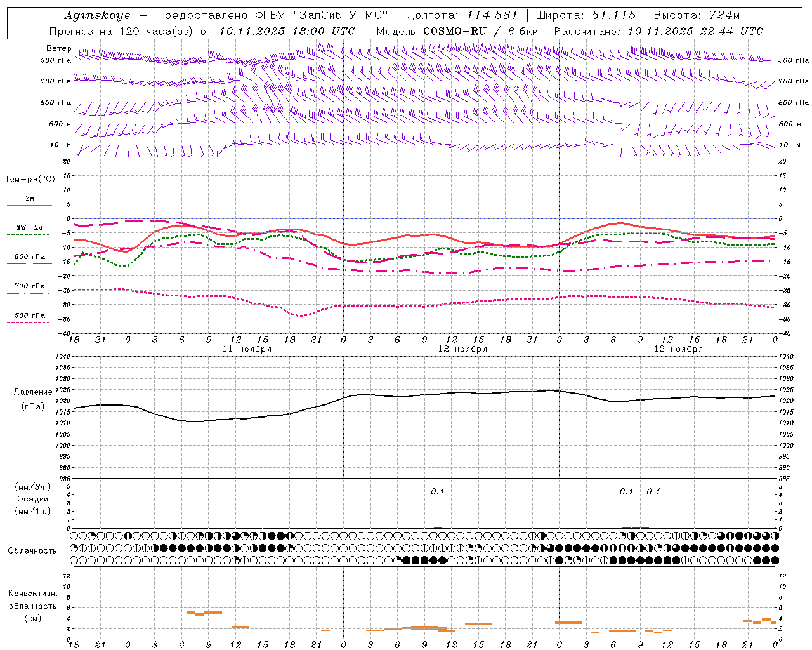Click the "0.1" precipitation value above 12 ноября
This screenshot has width=812, height=650.
pos(438,491)
